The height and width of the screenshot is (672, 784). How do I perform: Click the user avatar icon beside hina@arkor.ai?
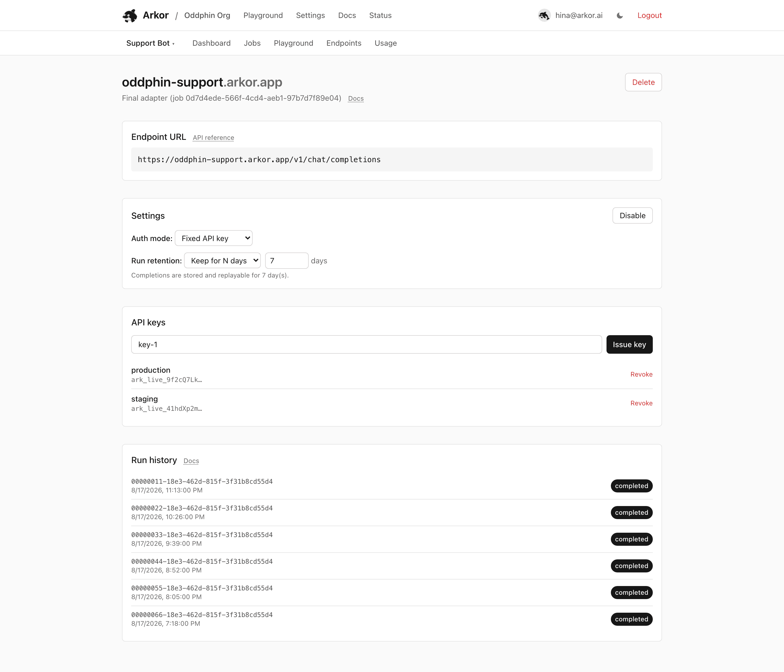tap(544, 16)
